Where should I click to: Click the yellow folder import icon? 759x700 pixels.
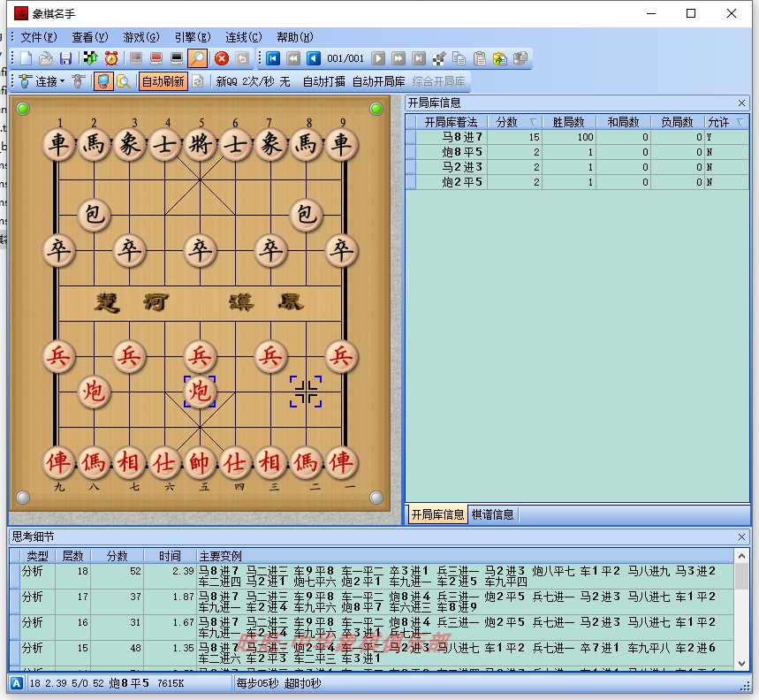(x=499, y=58)
